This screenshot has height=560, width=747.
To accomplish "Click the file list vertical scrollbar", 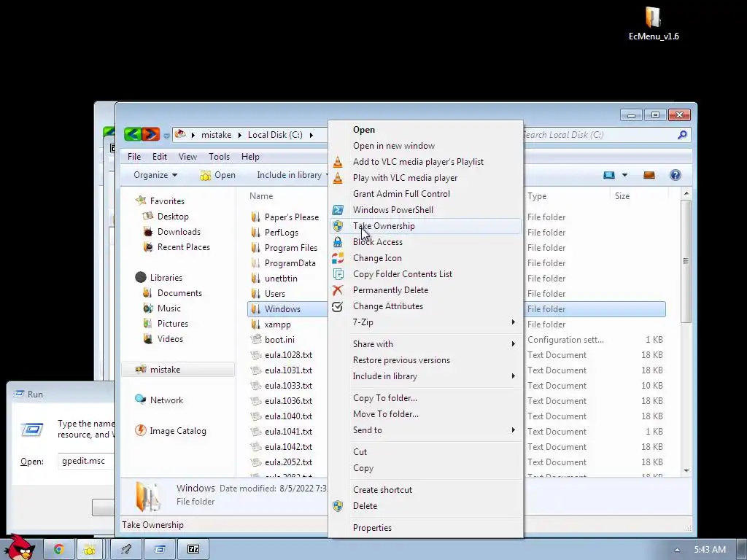I will pyautogui.click(x=686, y=261).
